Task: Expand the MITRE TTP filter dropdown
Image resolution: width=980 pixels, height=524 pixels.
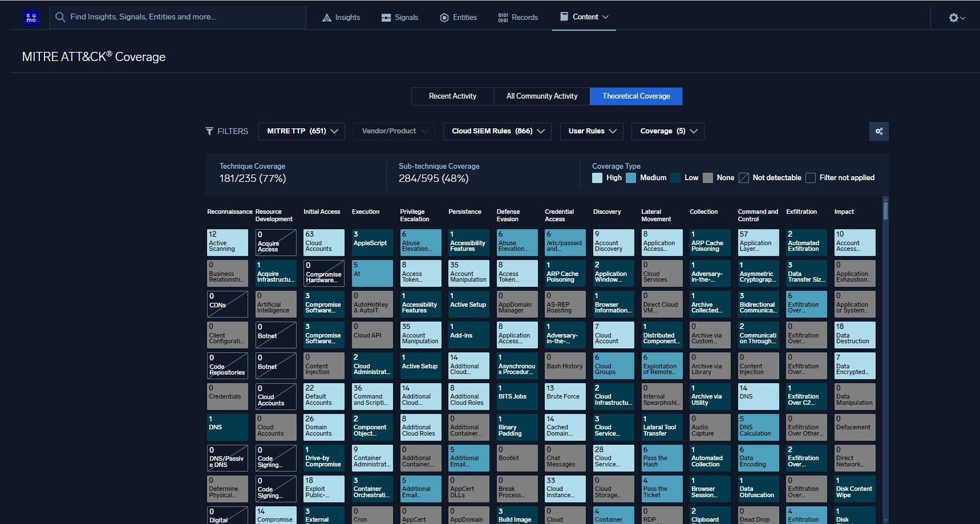Action: pyautogui.click(x=301, y=131)
